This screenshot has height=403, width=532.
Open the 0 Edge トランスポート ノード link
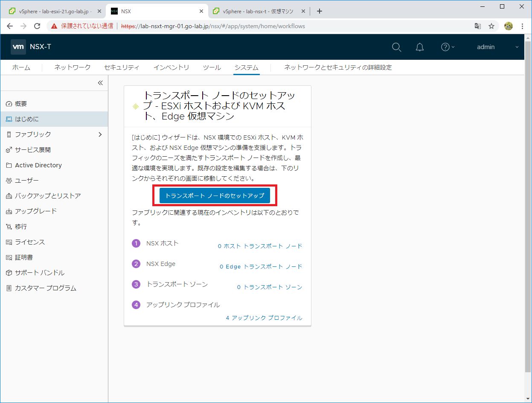pos(261,267)
